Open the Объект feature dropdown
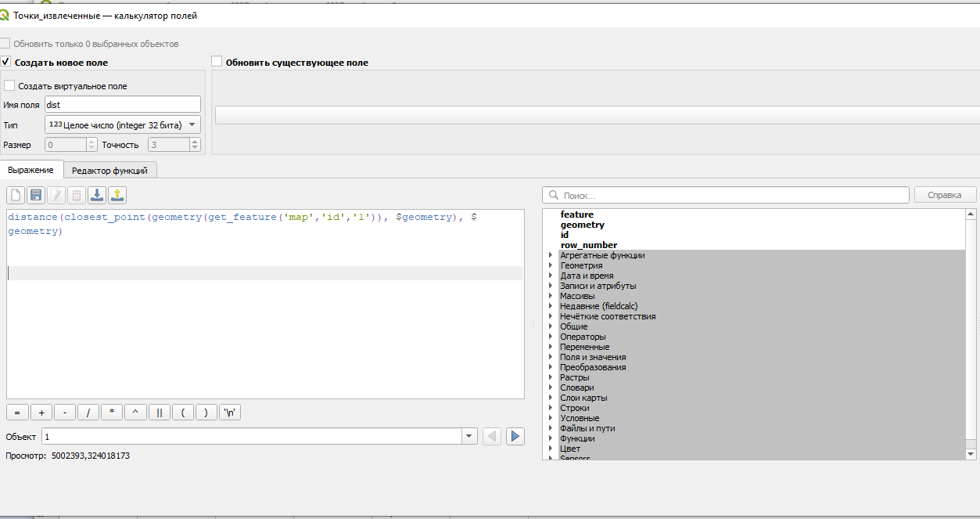Viewport: 980px width, 519px height. click(259, 436)
